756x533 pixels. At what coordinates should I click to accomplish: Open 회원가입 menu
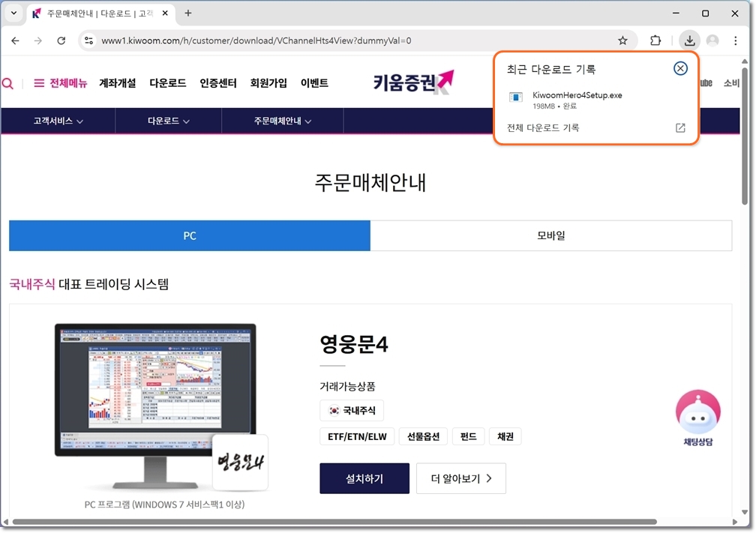click(x=268, y=83)
